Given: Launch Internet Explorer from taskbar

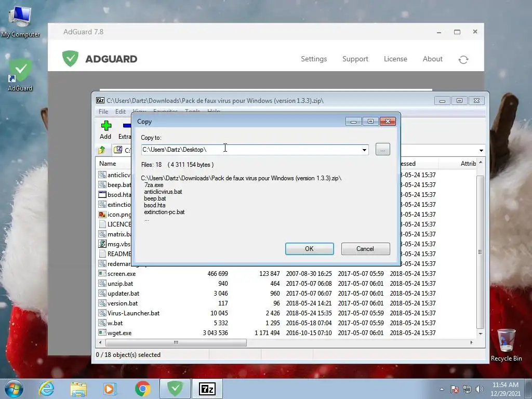Looking at the screenshot, I should click(x=46, y=389).
